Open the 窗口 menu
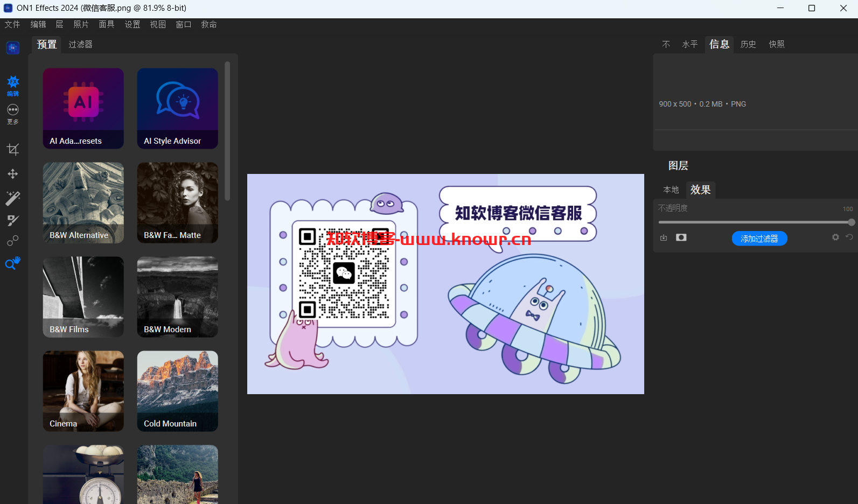This screenshot has height=504, width=858. 184,24
